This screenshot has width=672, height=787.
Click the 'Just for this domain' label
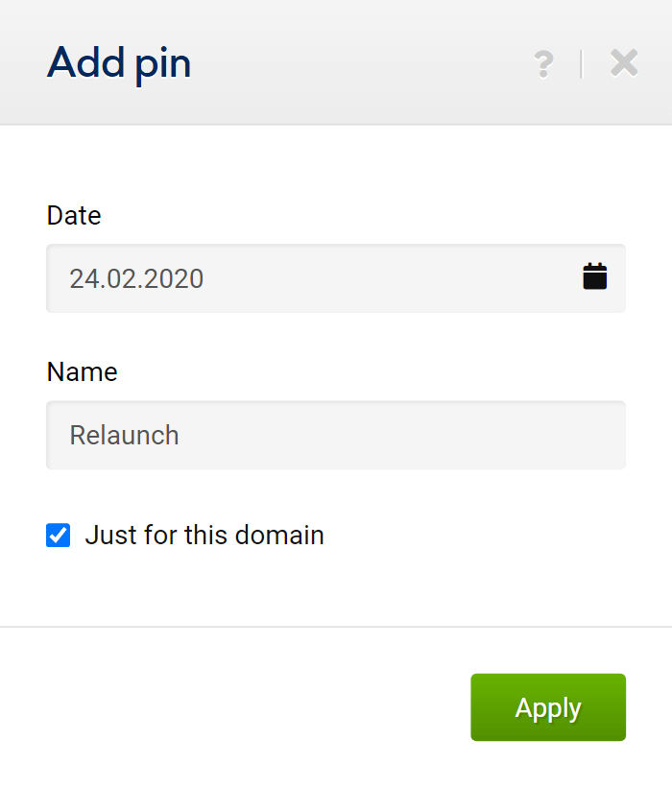204,535
